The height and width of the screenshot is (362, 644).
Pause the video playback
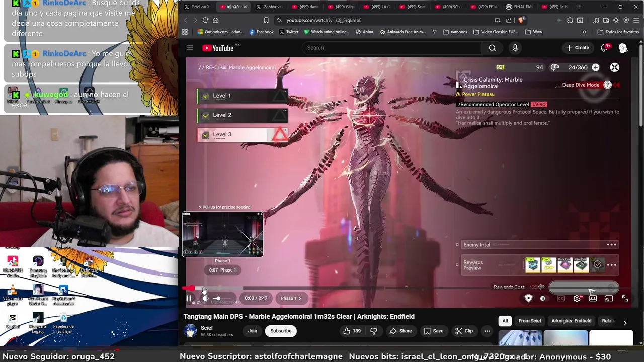pos(189,298)
